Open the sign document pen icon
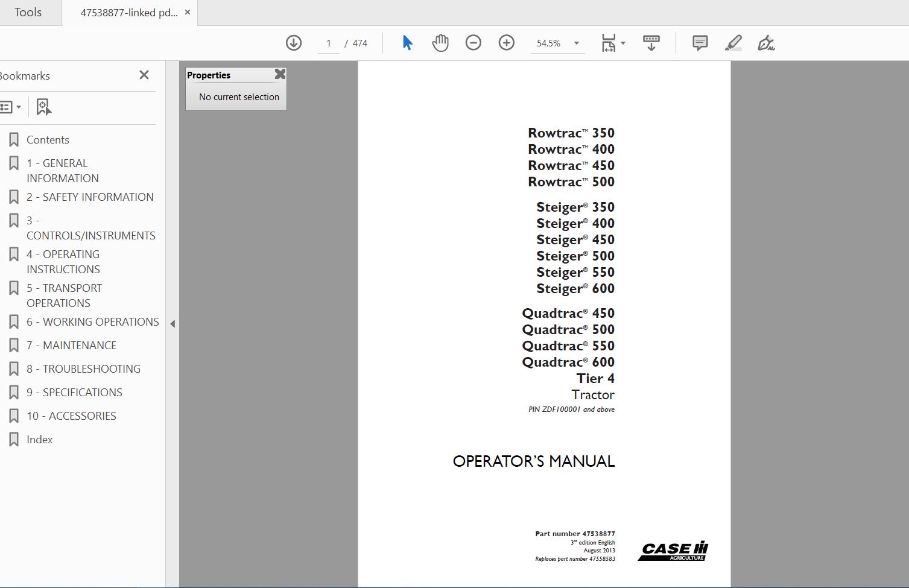This screenshot has width=909, height=588. pos(766,43)
